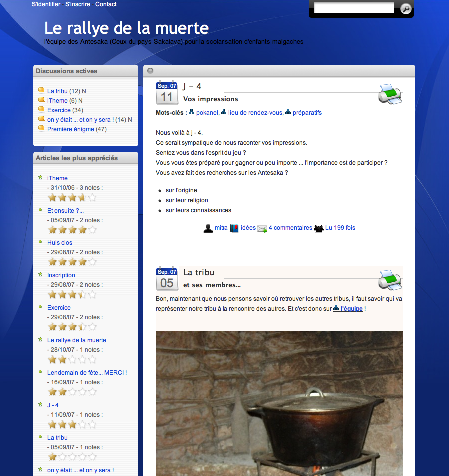Click the chat bubble icon beside Exercice discussion
The width and height of the screenshot is (449, 476).
pos(41,109)
